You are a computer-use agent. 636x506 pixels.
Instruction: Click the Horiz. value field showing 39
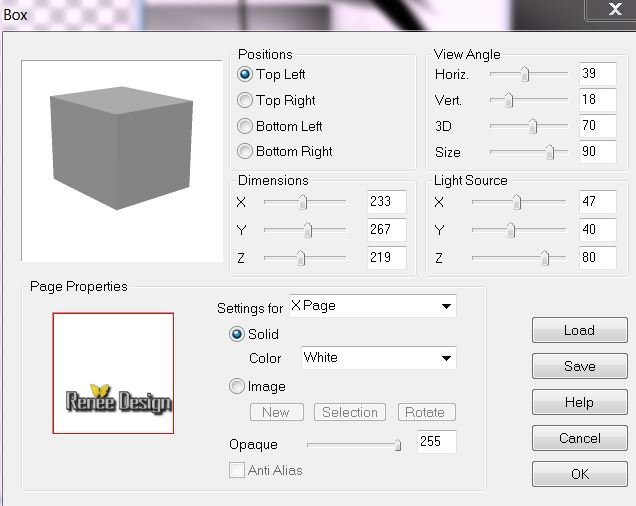[x=598, y=74]
